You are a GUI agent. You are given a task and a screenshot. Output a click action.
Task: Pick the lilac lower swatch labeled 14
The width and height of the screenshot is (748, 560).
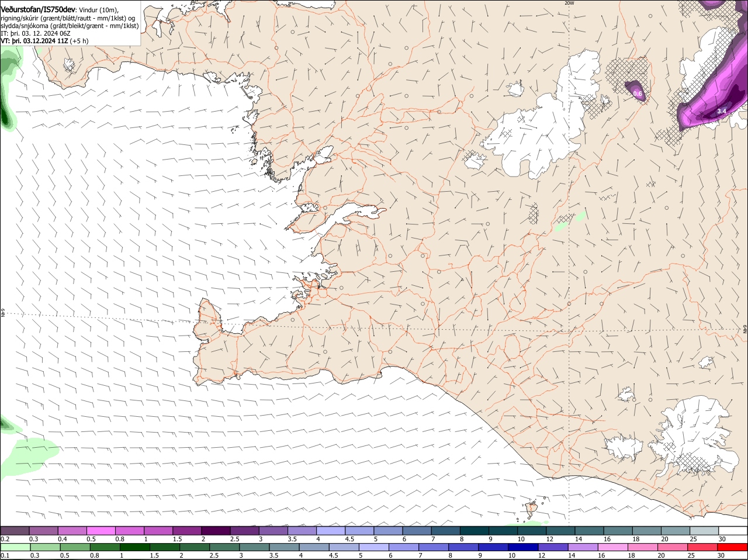pos(583,547)
